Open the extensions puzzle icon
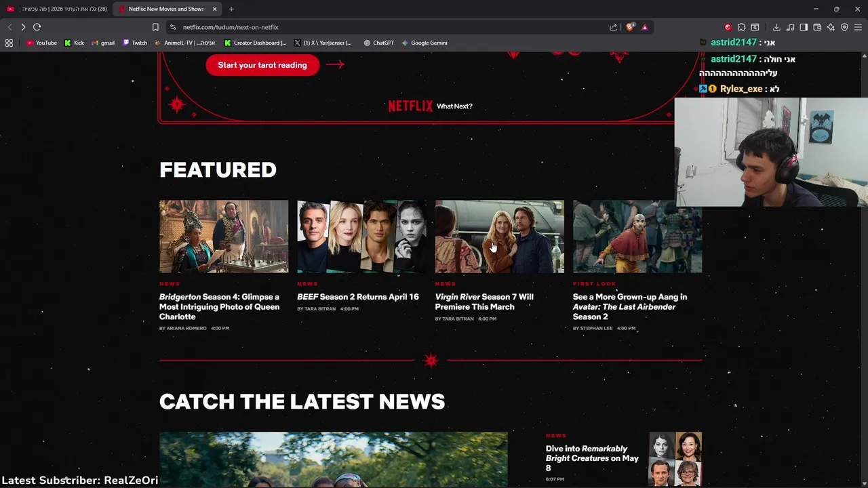Screen dimensions: 868x488 (741, 27)
